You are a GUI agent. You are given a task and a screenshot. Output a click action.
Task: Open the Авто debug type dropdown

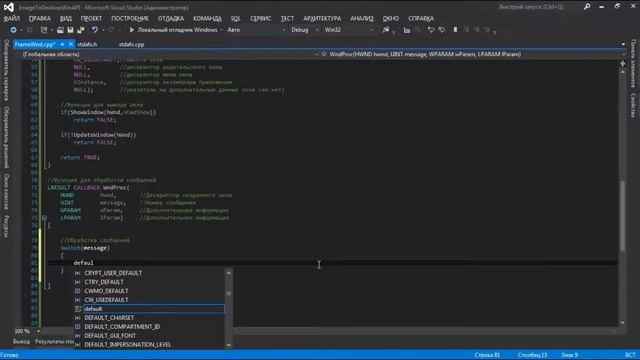tap(283, 30)
